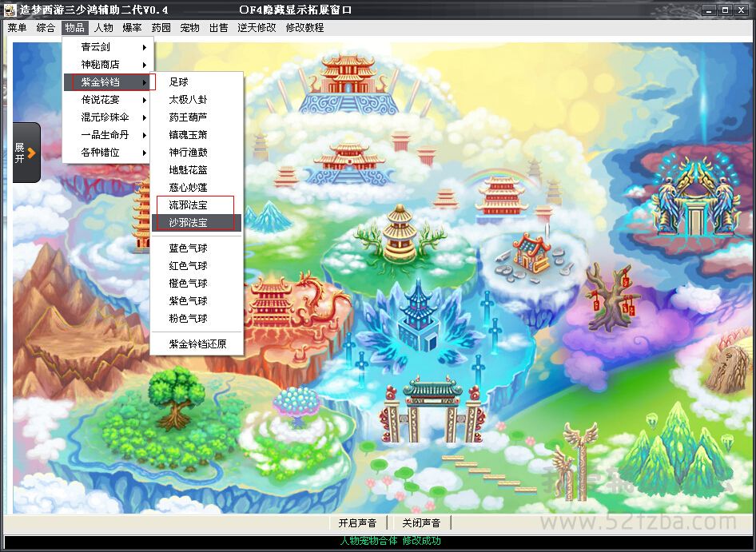Expand the 展开 side panel
The height and width of the screenshot is (552, 756).
coord(26,153)
